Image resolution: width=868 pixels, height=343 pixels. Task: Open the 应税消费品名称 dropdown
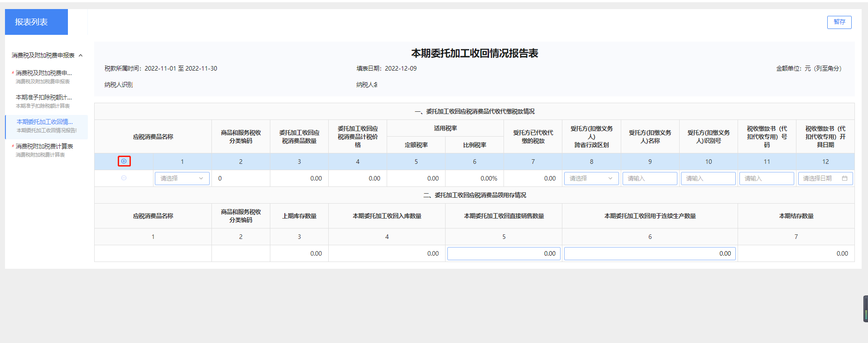coord(182,178)
